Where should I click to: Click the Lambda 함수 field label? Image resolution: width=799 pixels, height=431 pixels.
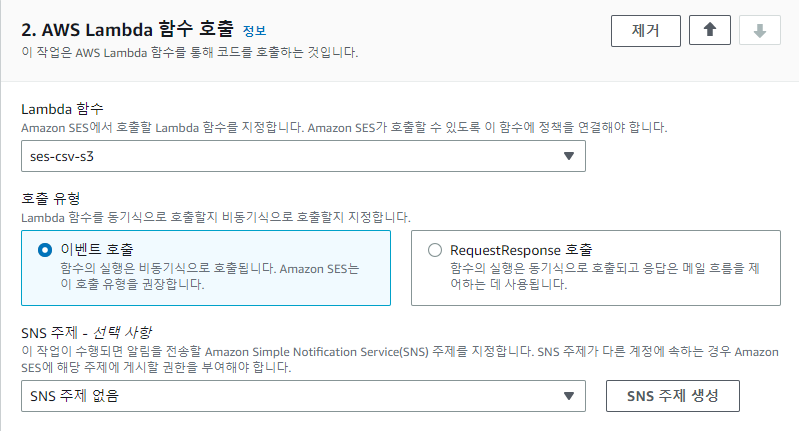[x=62, y=108]
